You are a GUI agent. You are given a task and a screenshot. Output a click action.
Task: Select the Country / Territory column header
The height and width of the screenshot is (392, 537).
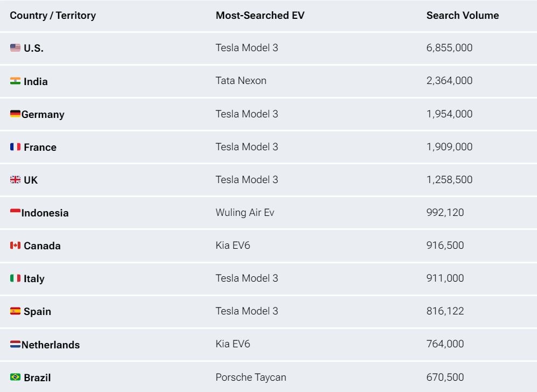[x=53, y=16]
